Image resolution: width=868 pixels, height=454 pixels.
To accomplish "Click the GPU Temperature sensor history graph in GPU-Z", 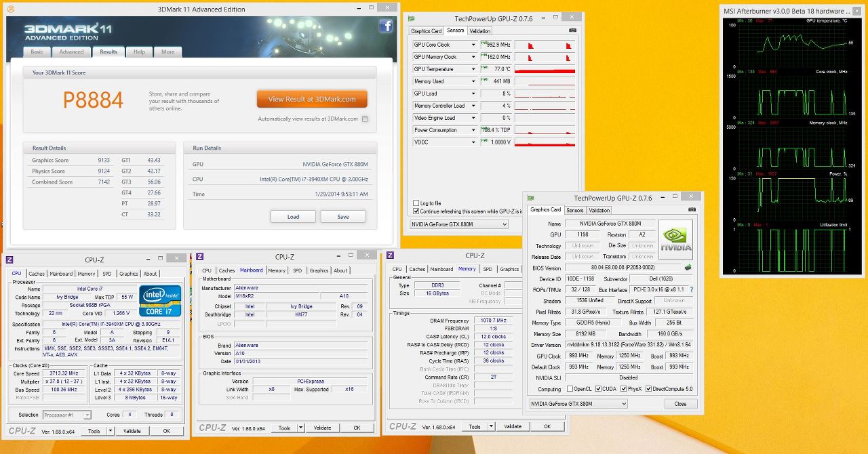I will tap(545, 69).
